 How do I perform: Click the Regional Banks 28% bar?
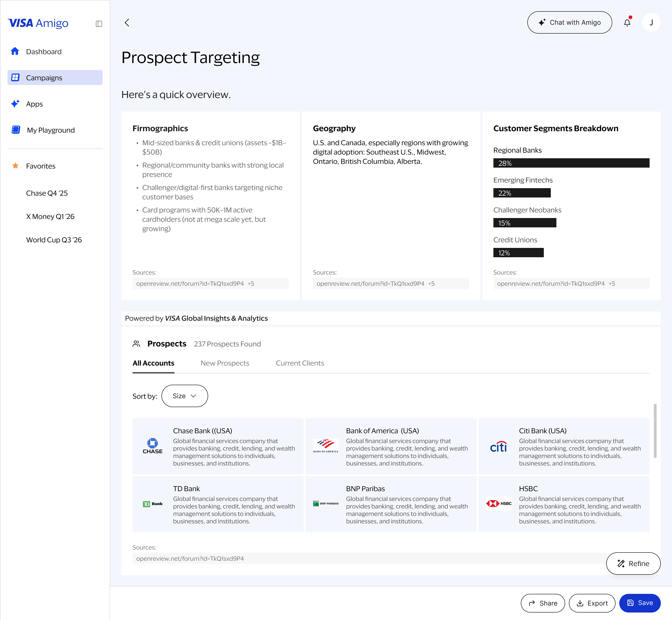(571, 163)
